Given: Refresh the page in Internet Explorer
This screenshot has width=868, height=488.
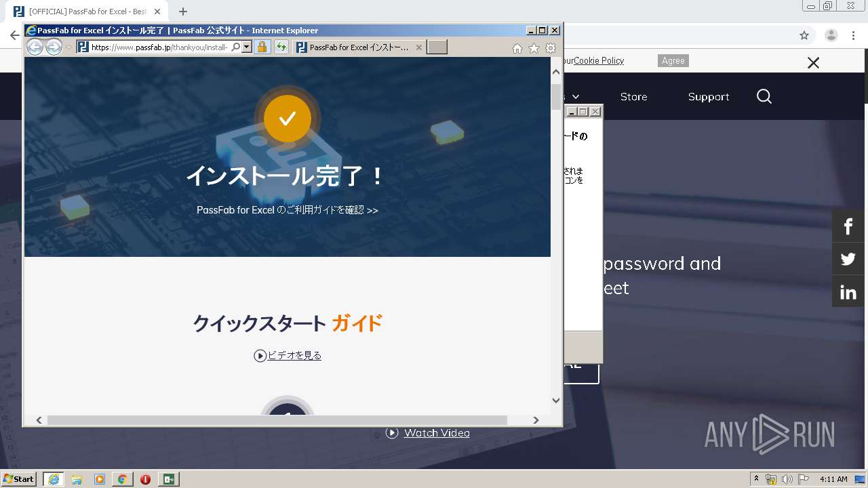Looking at the screenshot, I should [281, 47].
